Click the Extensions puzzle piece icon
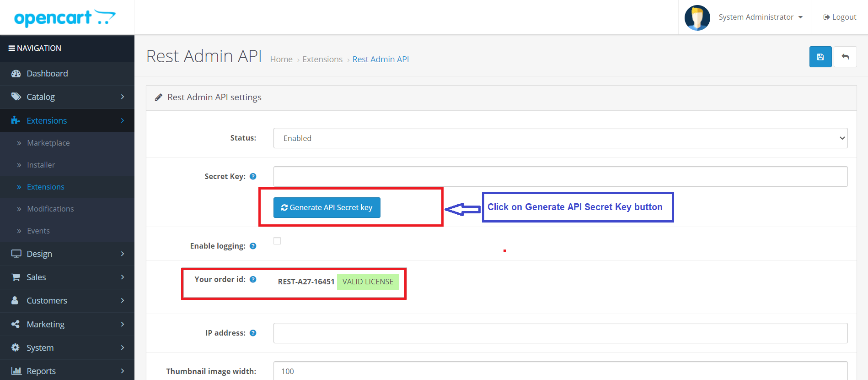 click(x=16, y=120)
